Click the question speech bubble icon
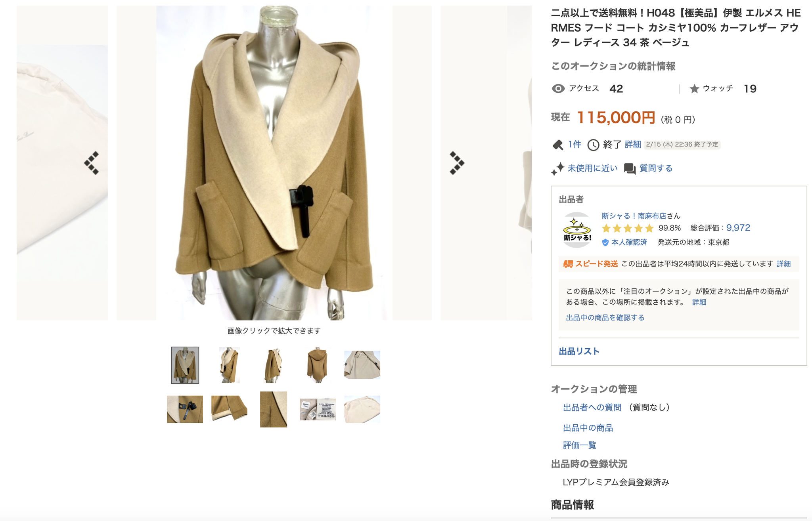Screen dimensions: 812x521 [630, 168]
